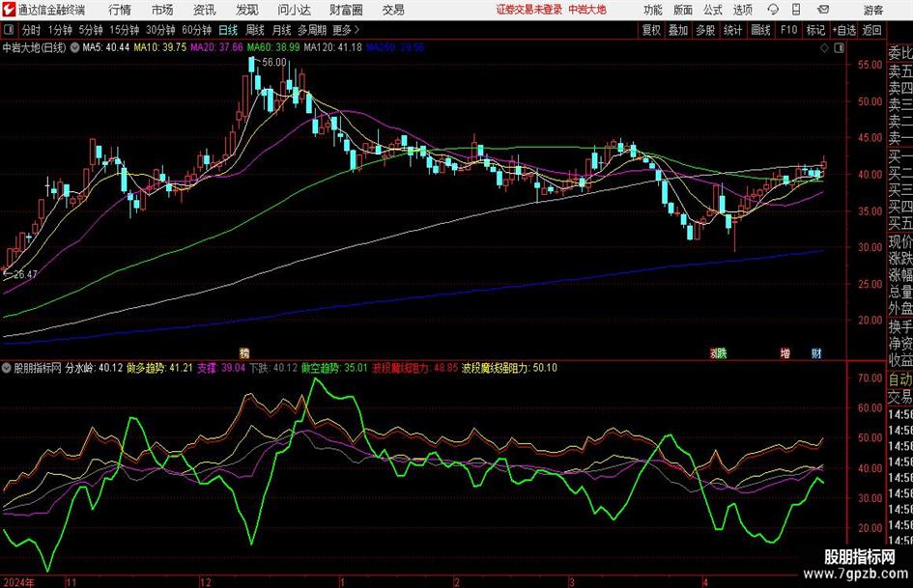Click the 返回 back button
Viewport: 913px width, 588px height.
tap(871, 30)
